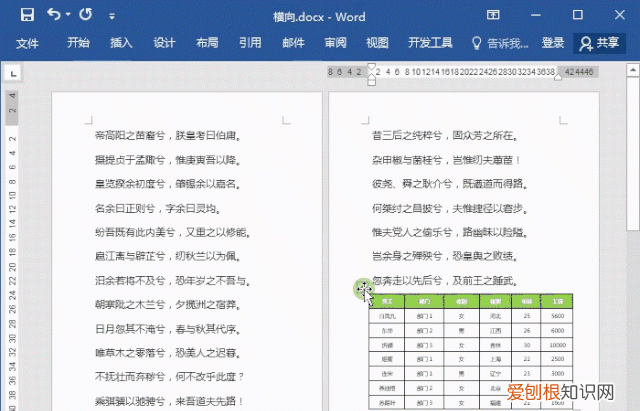Click the line 昔三后之纯粹兮

coord(445,136)
